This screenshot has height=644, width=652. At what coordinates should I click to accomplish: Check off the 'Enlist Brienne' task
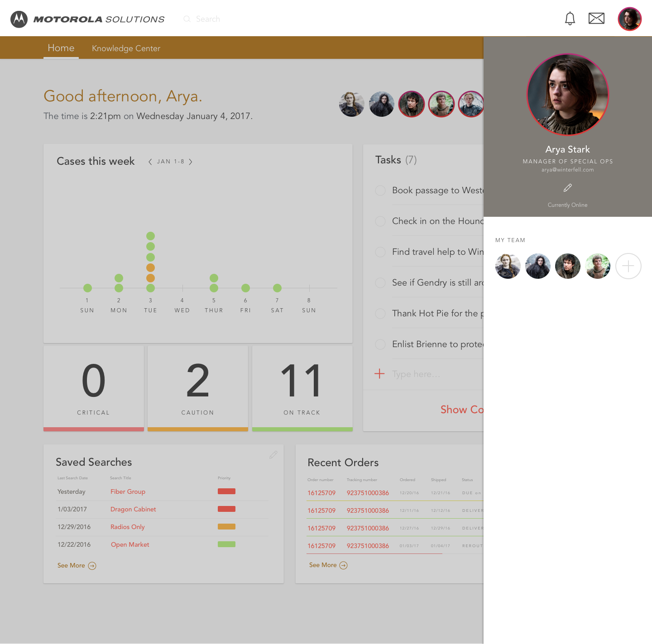click(x=380, y=344)
